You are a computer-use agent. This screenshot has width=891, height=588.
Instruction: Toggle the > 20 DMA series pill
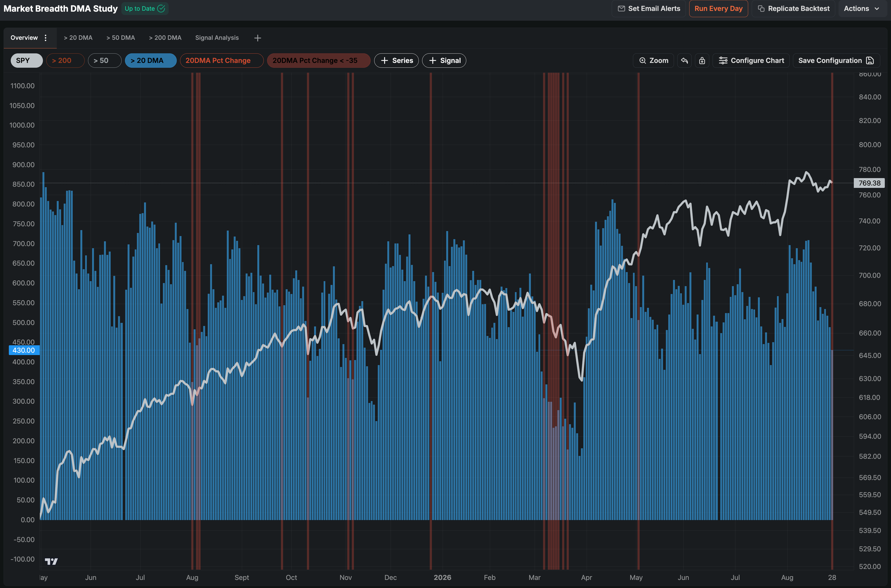tap(151, 60)
